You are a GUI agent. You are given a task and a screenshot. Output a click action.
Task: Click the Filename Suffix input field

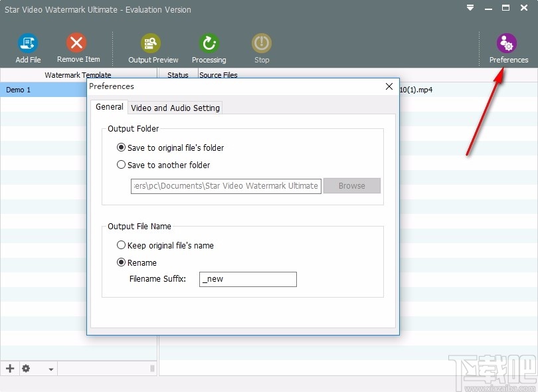[248, 279]
